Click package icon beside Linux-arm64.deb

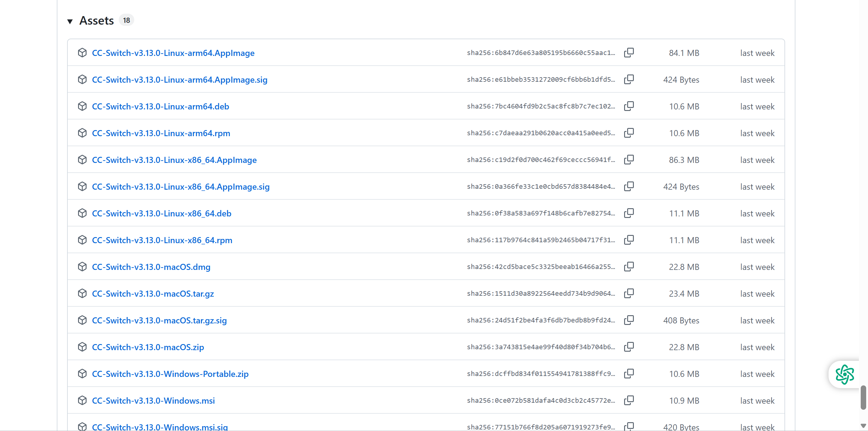point(82,106)
